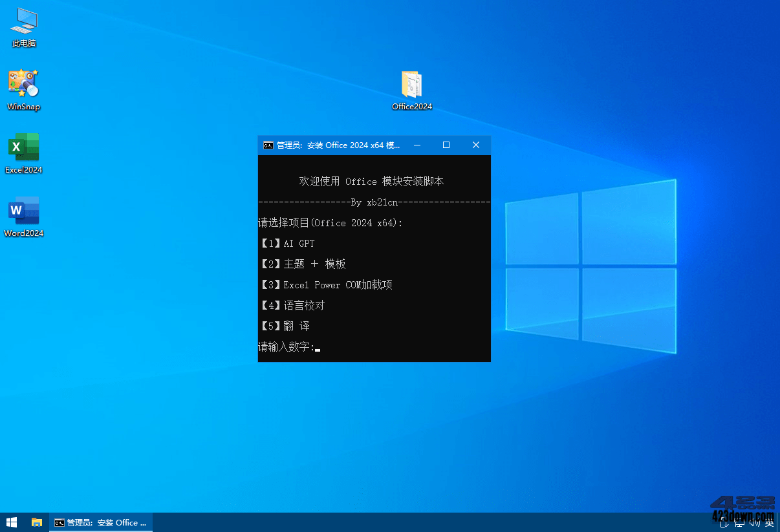Open the 此电脑 desktop icon
The image size is (780, 532).
[x=24, y=26]
